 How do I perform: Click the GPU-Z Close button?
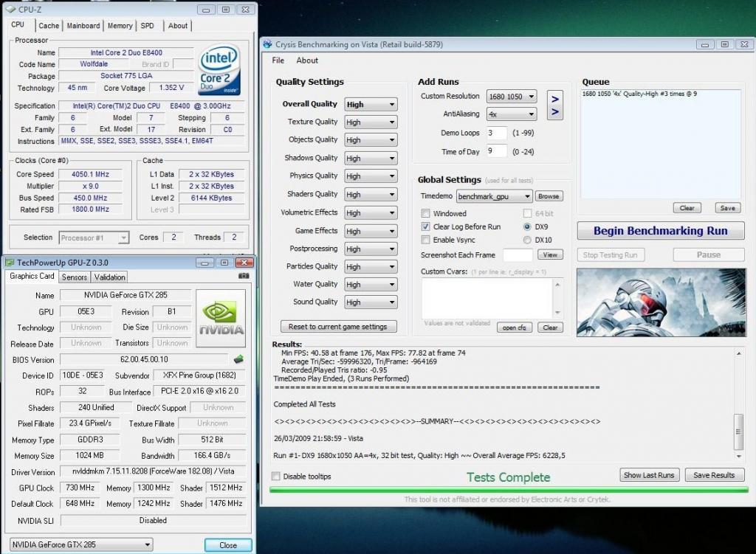tap(228, 545)
